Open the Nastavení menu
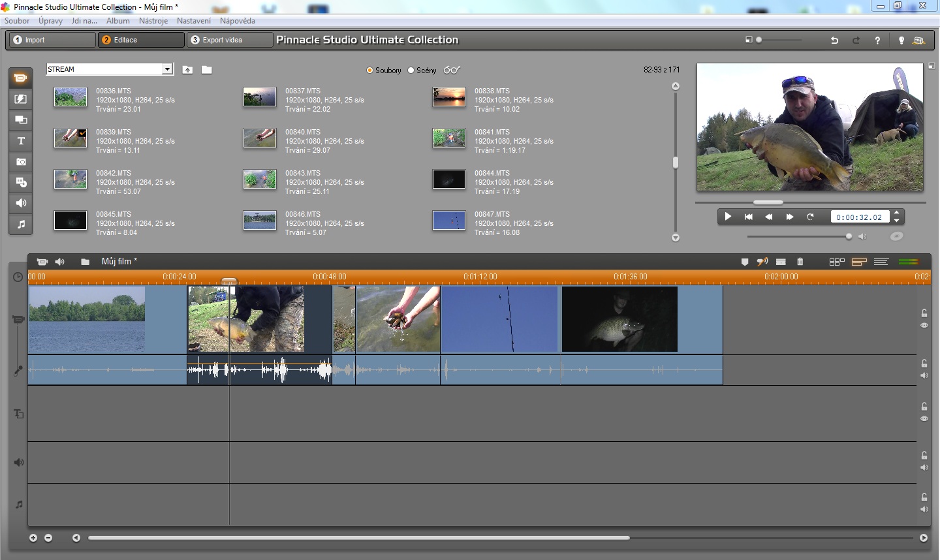This screenshot has width=940, height=560. (x=194, y=21)
